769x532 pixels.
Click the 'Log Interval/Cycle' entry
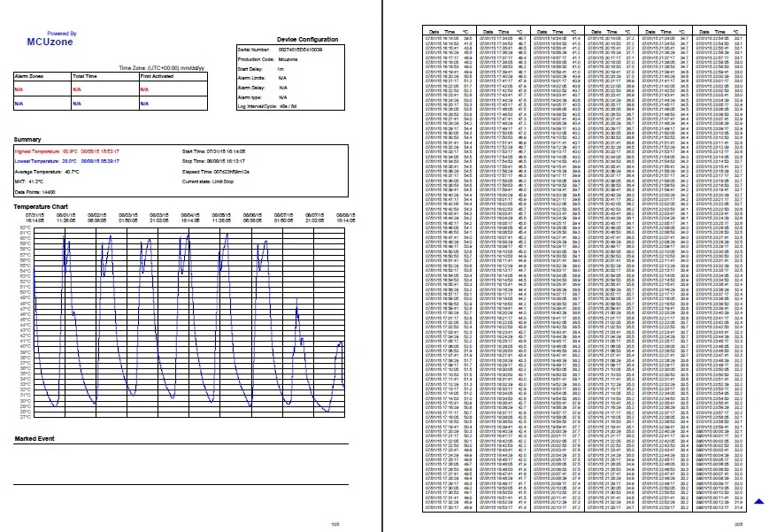coord(267,106)
